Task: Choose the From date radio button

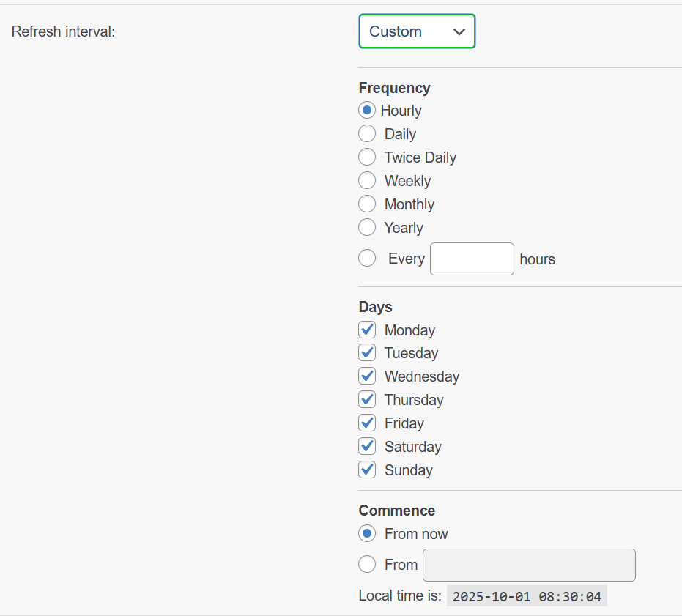Action: 367,565
